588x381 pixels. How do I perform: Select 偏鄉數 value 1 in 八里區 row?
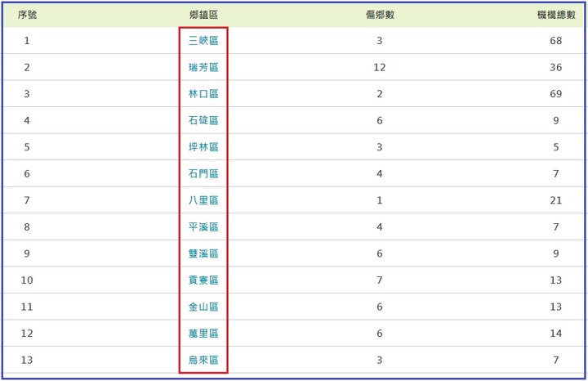(x=380, y=200)
